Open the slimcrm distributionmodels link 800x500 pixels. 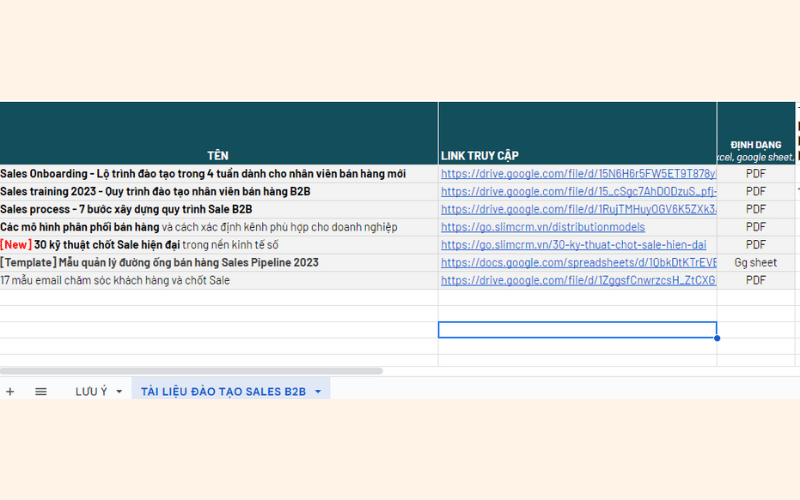[543, 227]
